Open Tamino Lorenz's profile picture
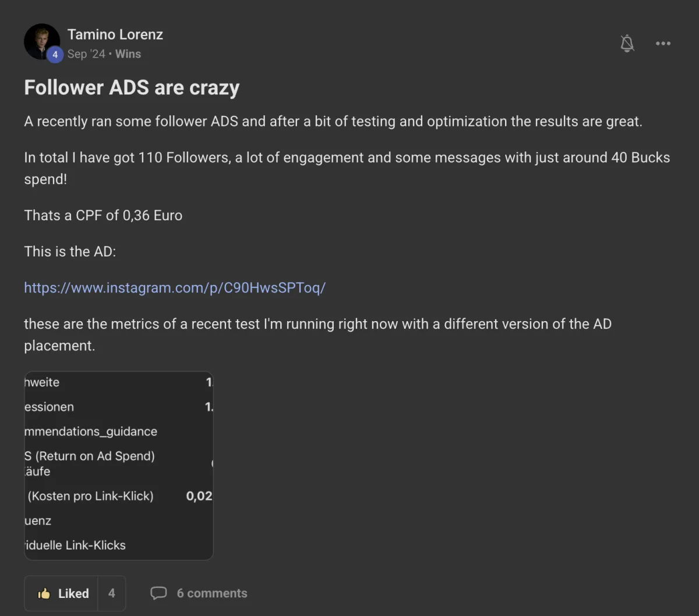699x616 pixels. 40,40
